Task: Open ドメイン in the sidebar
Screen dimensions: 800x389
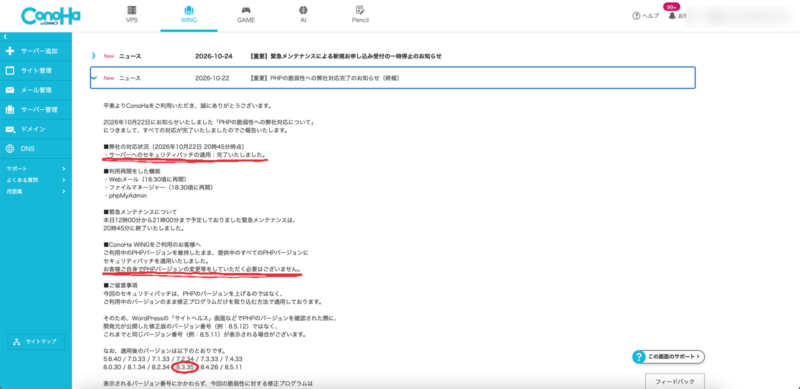Action: (x=36, y=130)
